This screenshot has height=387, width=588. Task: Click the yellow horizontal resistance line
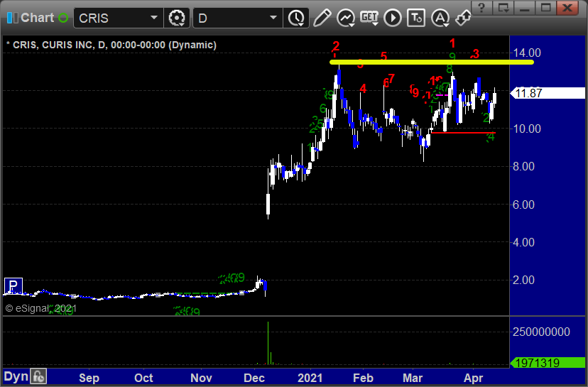(432, 62)
